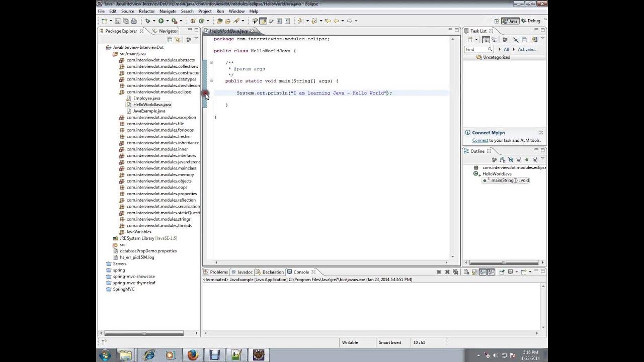
Task: Open Package Explorer view menu triangle
Action: [196, 38]
